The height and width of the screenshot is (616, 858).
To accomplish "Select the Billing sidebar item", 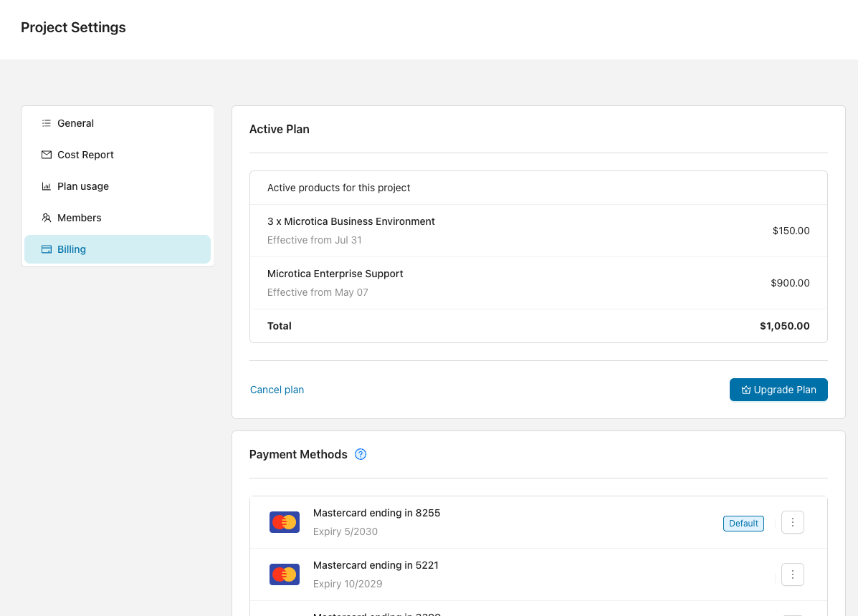I will 117,249.
